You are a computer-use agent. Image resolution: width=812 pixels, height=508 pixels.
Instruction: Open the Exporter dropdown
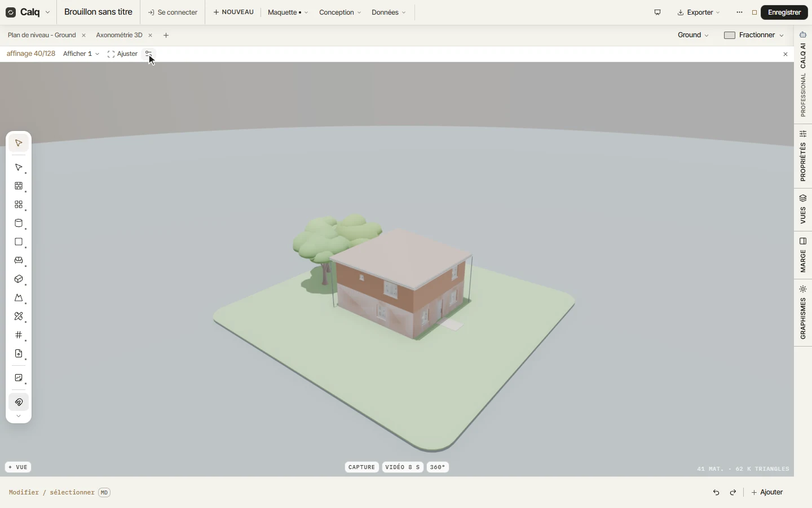click(699, 12)
